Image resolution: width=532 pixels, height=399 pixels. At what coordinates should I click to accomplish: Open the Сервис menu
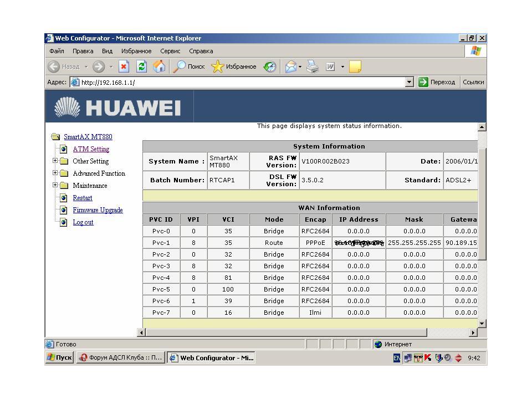[170, 51]
